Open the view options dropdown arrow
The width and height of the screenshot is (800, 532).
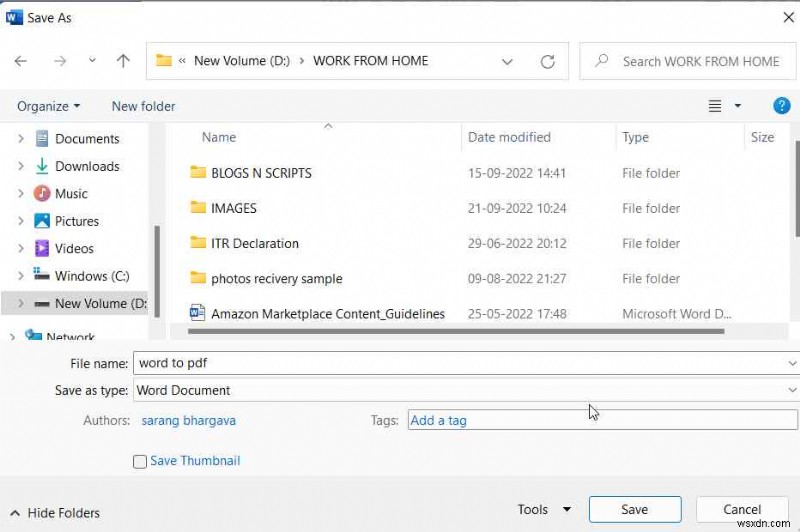[738, 106]
